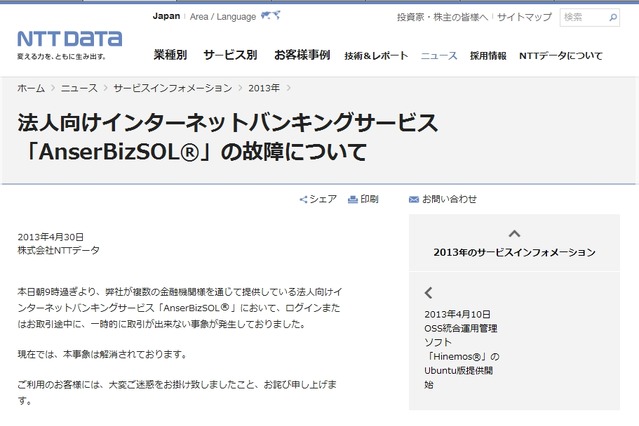The width and height of the screenshot is (639, 426).
Task: Open the 採用情報 menu
Action: tap(488, 56)
